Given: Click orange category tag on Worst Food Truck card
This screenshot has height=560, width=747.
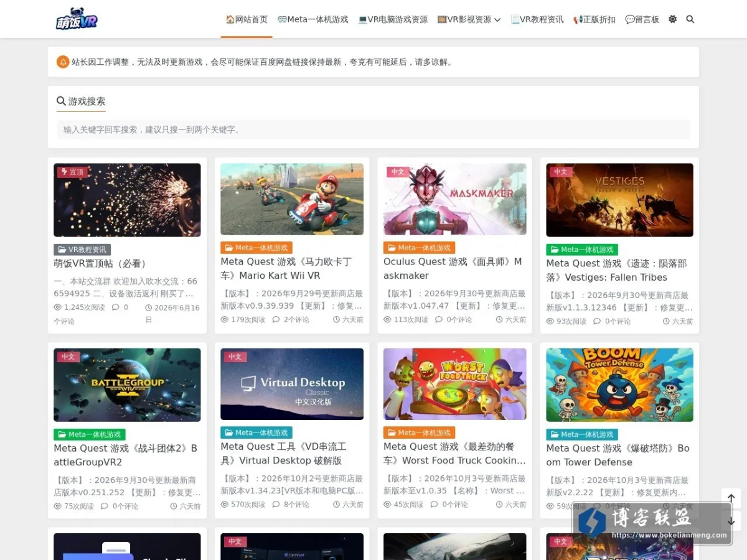Looking at the screenshot, I should click(420, 432).
